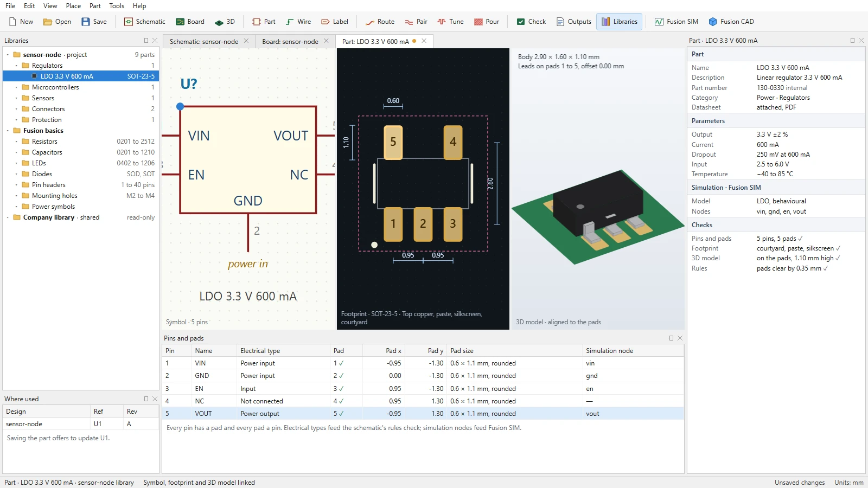Open the Outputs toolbar button

(x=573, y=22)
